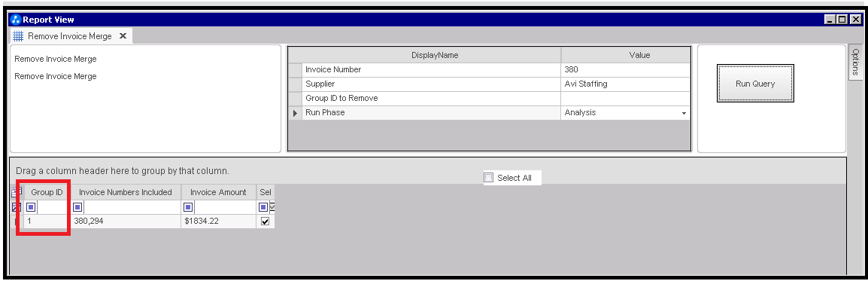
Task: Select Group ID cell value 1
Action: [x=47, y=221]
